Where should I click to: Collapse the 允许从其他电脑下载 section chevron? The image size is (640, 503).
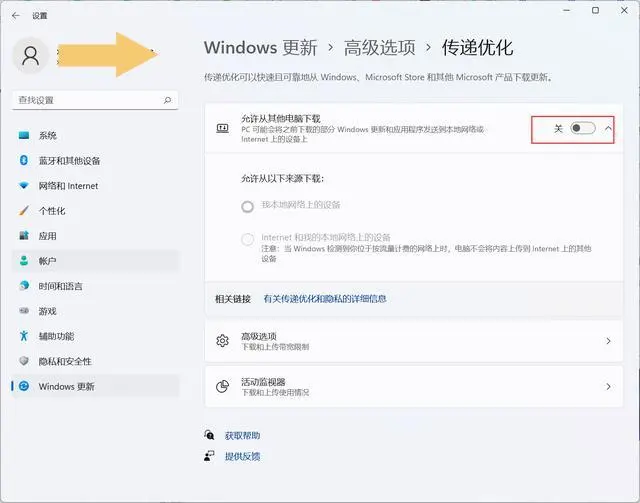click(608, 129)
